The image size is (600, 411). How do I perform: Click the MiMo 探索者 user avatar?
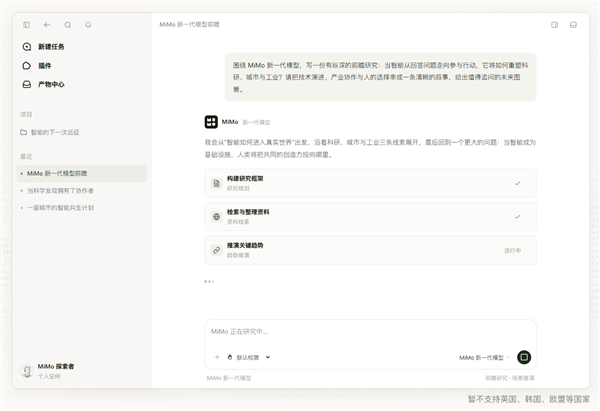[x=27, y=371]
